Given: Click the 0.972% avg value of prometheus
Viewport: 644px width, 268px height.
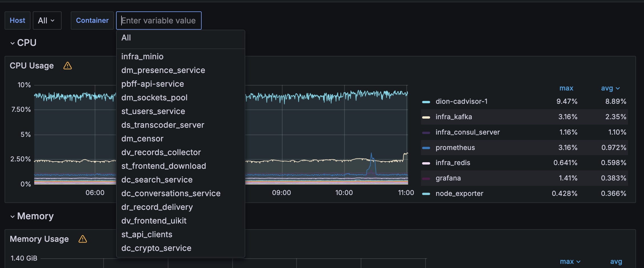Looking at the screenshot, I should [x=614, y=148].
